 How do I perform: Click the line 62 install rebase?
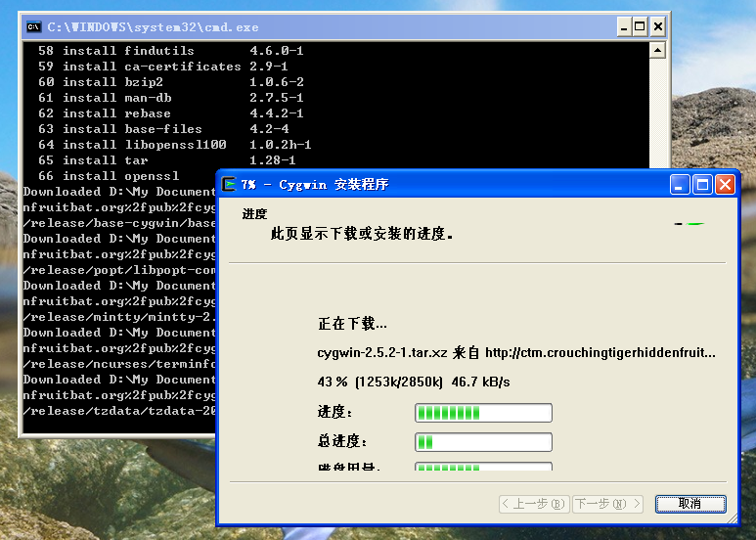[x=171, y=112]
